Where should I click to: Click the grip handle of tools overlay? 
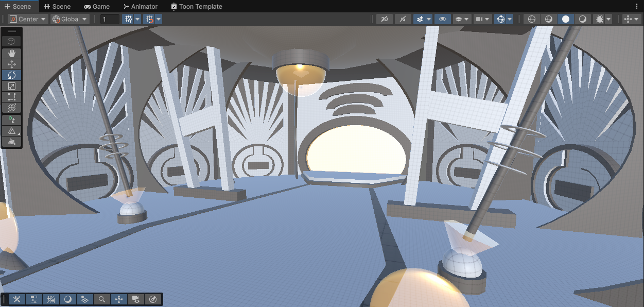pyautogui.click(x=12, y=31)
